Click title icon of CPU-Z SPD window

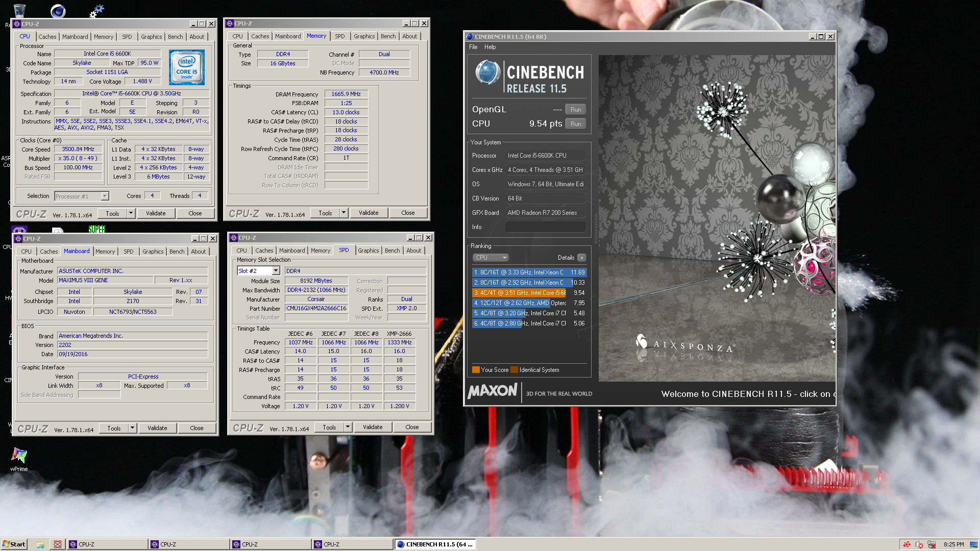[234, 238]
